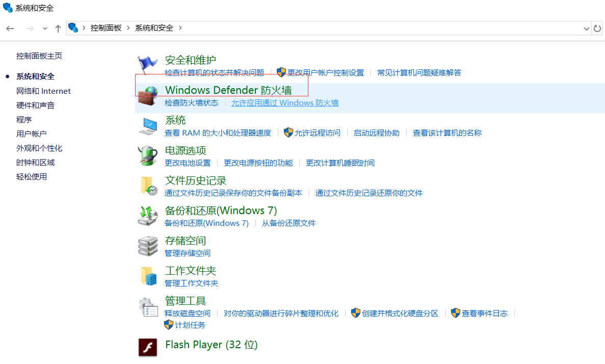The image size is (605, 364).
Task: Select 程序 category in sidebar
Action: [x=24, y=120]
